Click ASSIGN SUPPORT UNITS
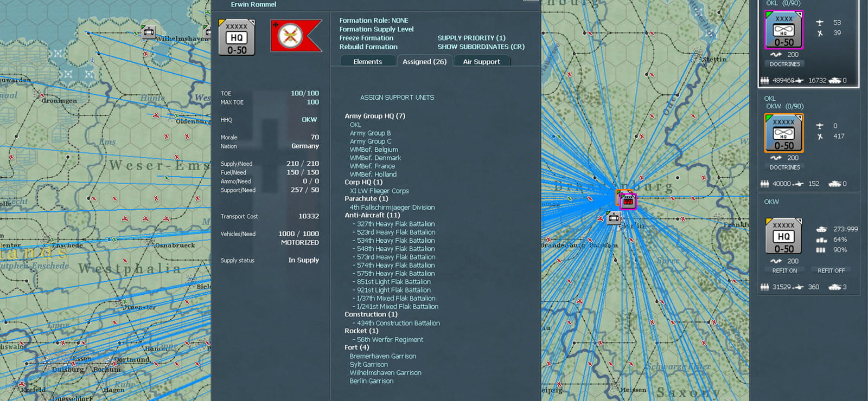Viewport: 868px width, 401px height. click(x=397, y=98)
